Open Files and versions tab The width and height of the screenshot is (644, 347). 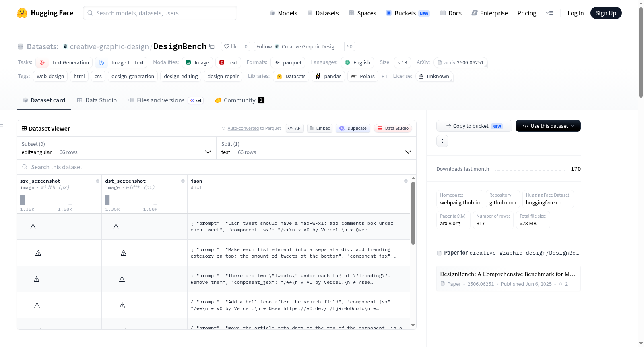click(x=166, y=100)
